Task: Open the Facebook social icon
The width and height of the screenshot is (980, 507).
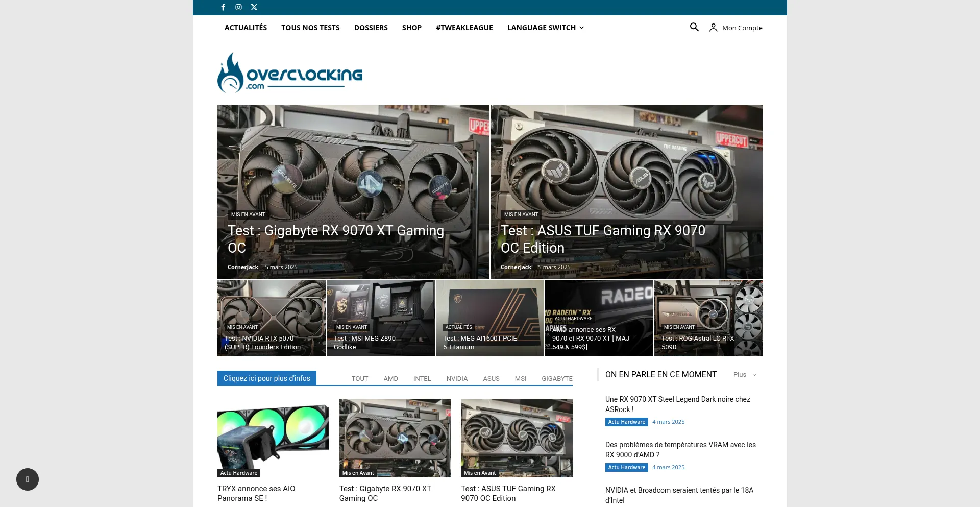Action: point(223,7)
